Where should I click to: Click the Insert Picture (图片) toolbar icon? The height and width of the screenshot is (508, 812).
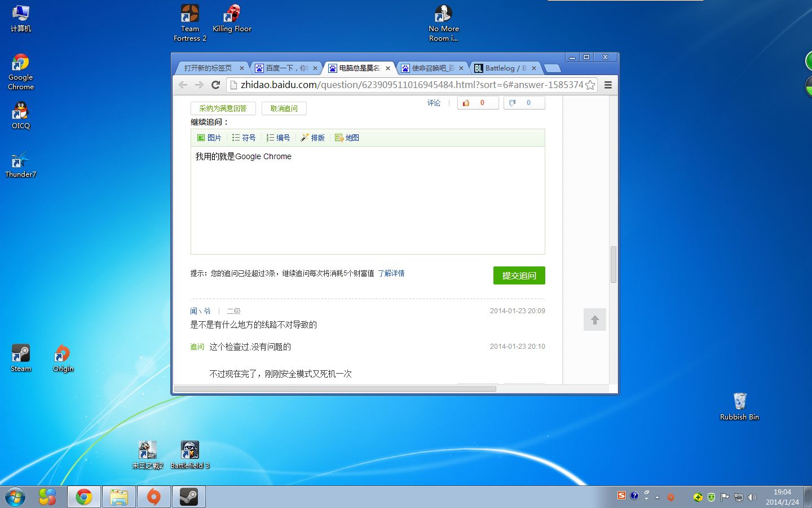pyautogui.click(x=201, y=138)
